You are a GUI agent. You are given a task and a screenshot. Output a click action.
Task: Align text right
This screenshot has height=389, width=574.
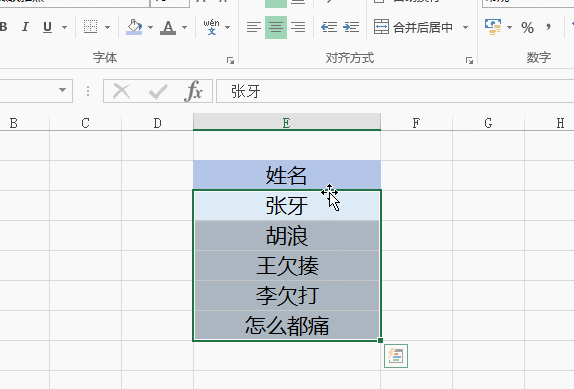[298, 27]
